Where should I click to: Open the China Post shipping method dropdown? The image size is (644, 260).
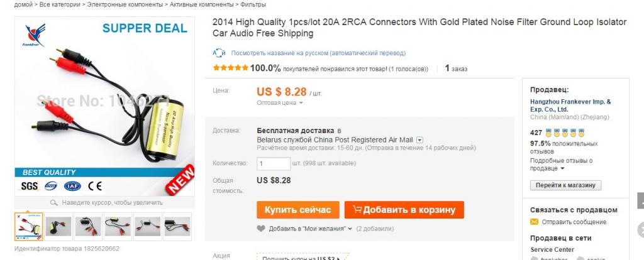[419, 140]
